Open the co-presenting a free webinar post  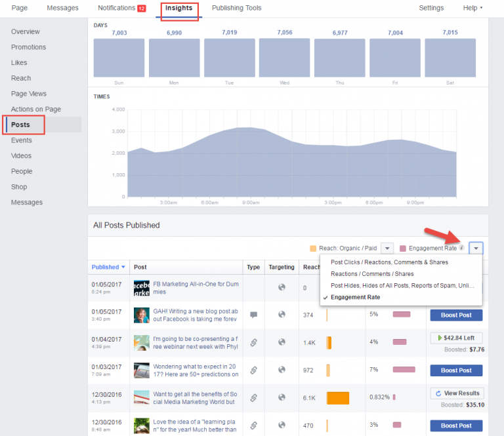[x=196, y=343]
